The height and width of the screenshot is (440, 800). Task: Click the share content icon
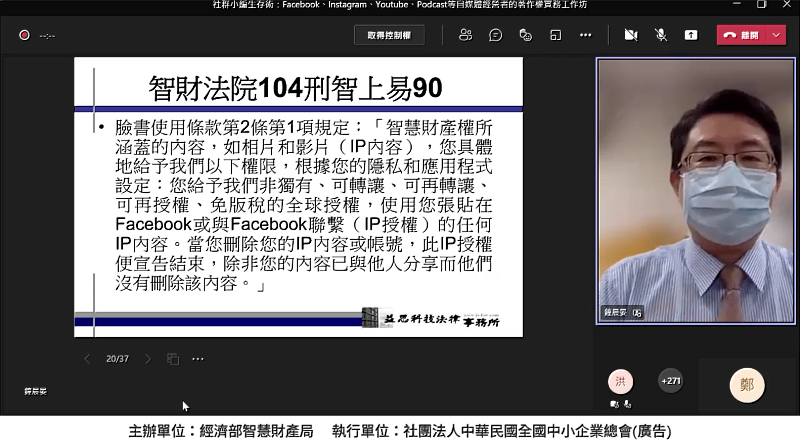691,35
